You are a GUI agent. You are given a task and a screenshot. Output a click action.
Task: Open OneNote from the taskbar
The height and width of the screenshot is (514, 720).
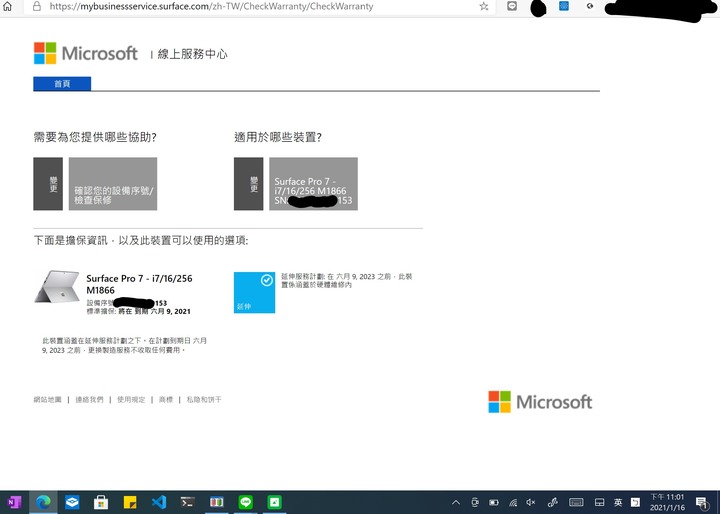14,502
